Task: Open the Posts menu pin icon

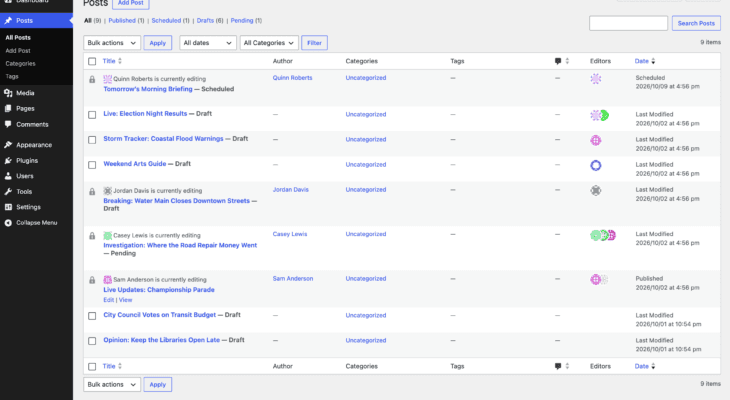Action: (x=8, y=20)
